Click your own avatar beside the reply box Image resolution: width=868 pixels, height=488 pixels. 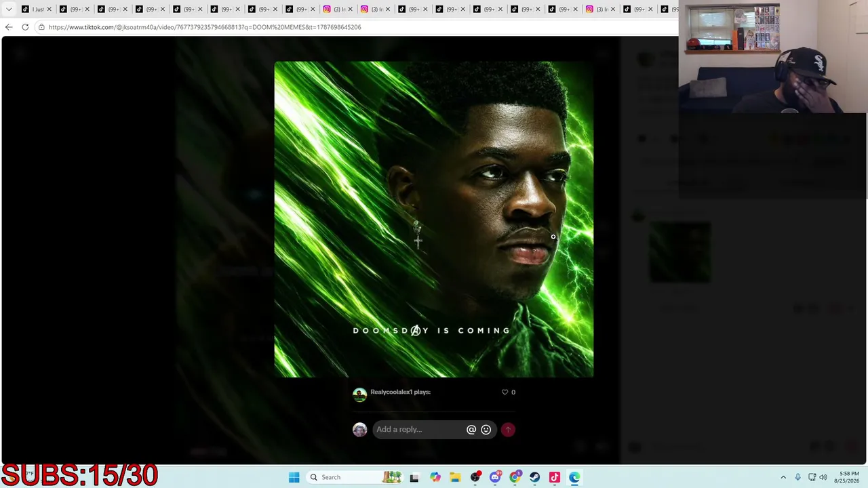pos(359,429)
